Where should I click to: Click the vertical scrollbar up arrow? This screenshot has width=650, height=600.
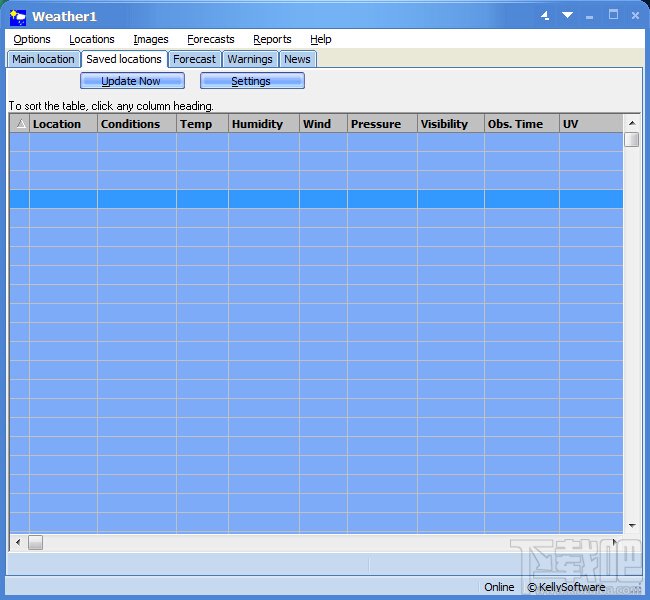632,123
